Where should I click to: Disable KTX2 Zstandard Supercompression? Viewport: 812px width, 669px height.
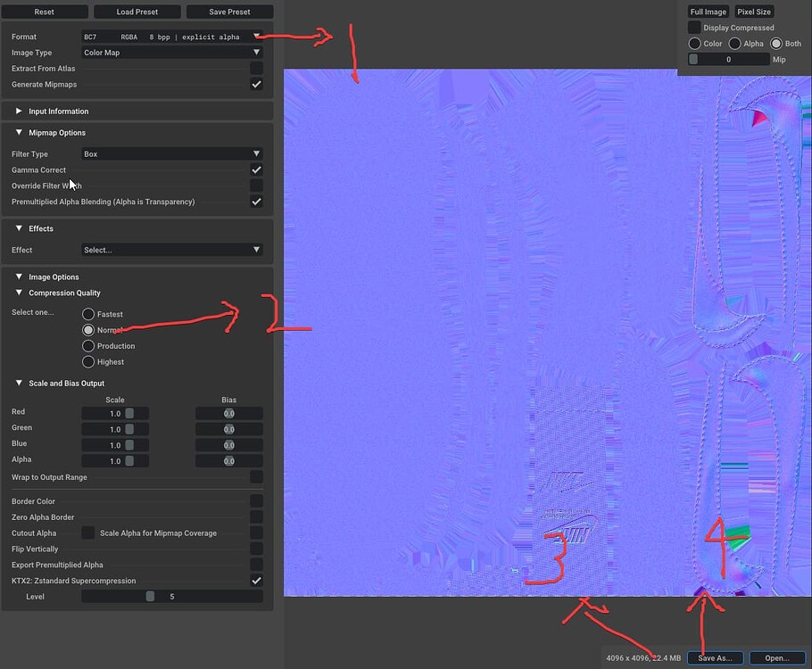click(257, 581)
